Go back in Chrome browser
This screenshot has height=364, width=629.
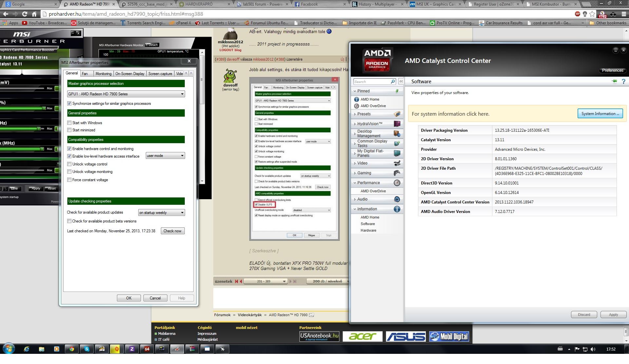pyautogui.click(x=6, y=14)
